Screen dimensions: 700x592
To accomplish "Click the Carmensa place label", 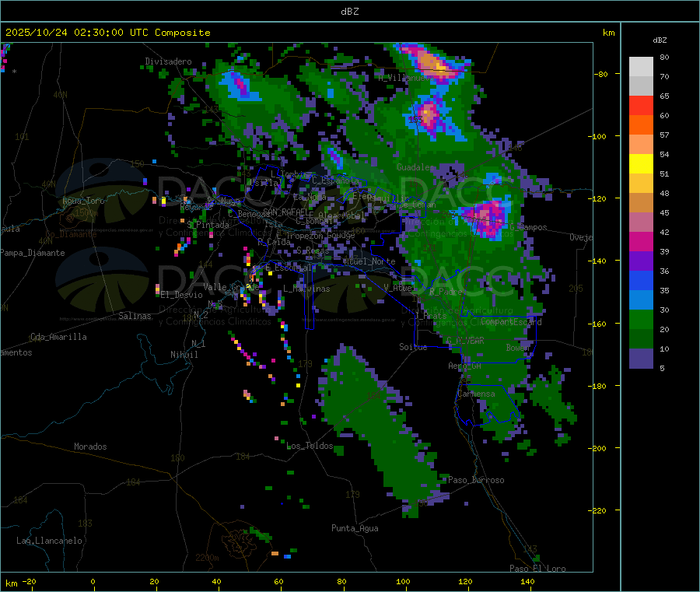I will 476,394.
